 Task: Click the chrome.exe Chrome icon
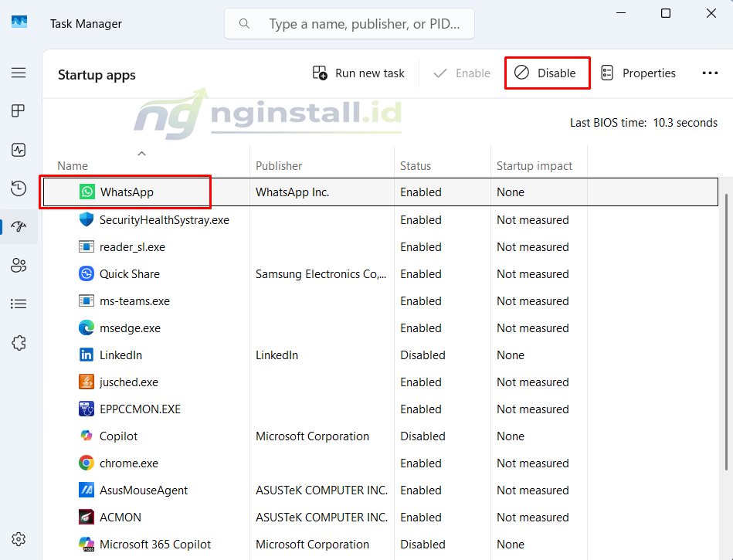tap(87, 463)
